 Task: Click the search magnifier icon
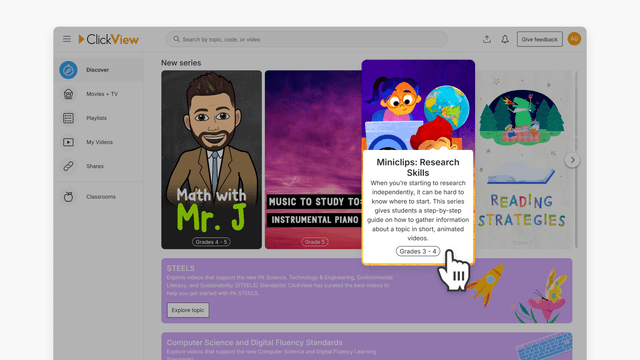click(x=176, y=39)
